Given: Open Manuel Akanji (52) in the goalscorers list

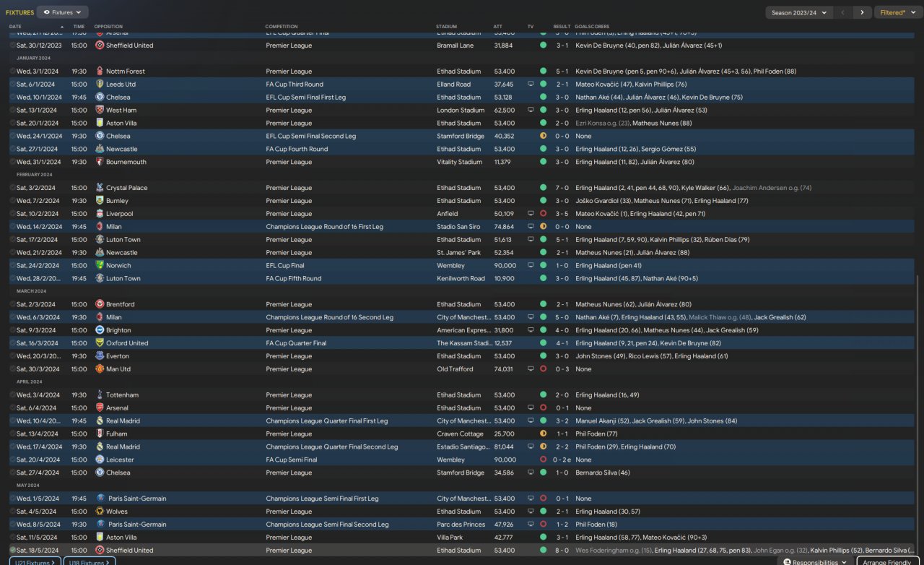Looking at the screenshot, I should [603, 421].
